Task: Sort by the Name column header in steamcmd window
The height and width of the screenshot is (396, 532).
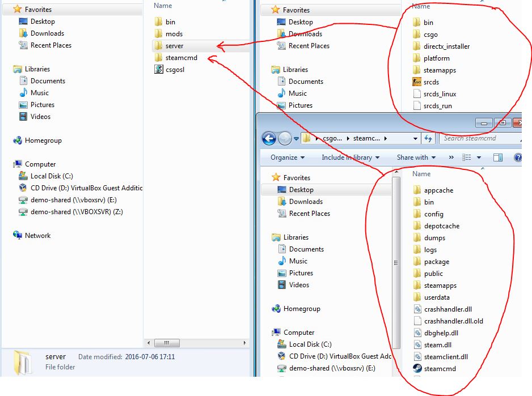Action: 421,174
